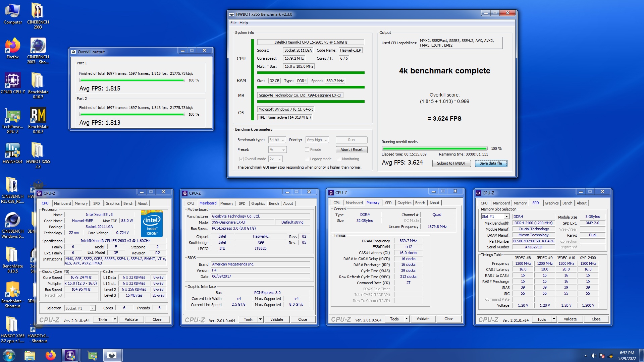Viewport: 644px width, 362px height.
Task: Open BenchMate 0.10.5 folder icon
Action: (x=13, y=260)
